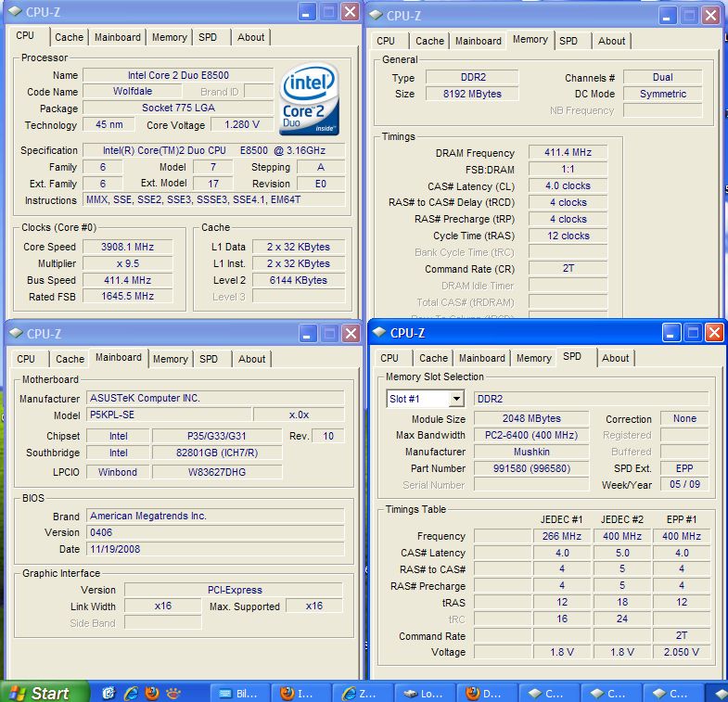728x702 pixels.
Task: Open Memory tab in the Motherboard window
Action: (x=171, y=359)
